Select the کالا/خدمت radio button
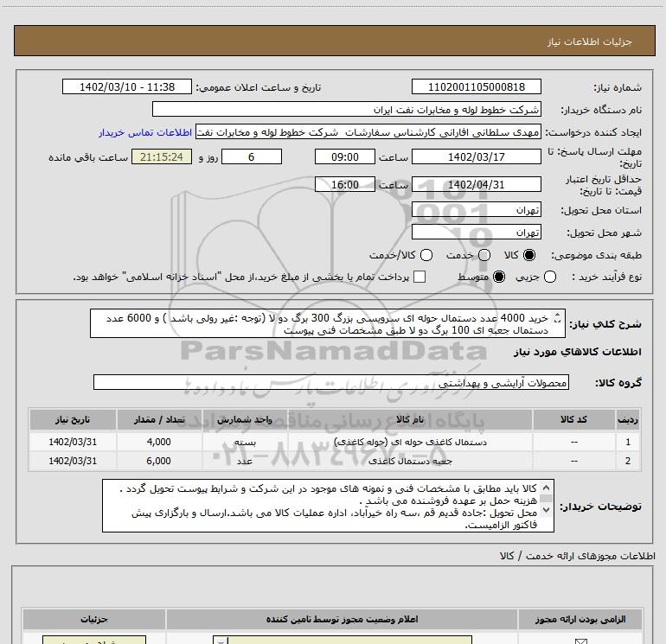 [x=426, y=255]
